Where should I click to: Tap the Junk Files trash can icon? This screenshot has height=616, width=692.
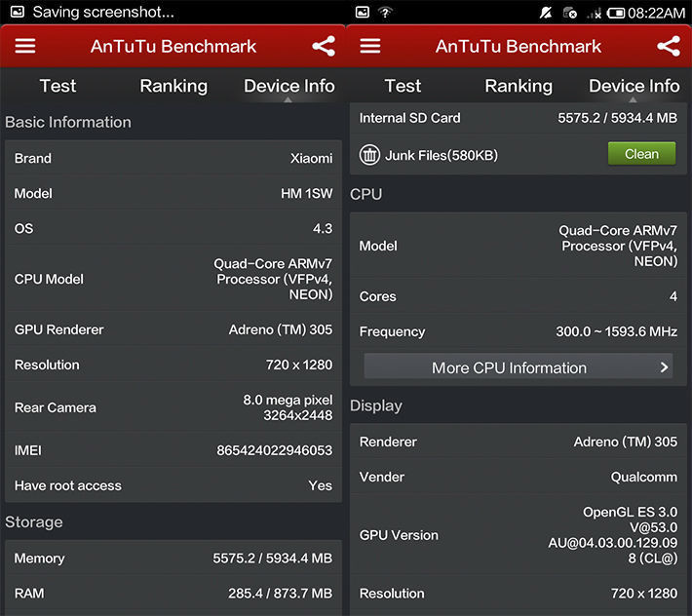coord(369,154)
